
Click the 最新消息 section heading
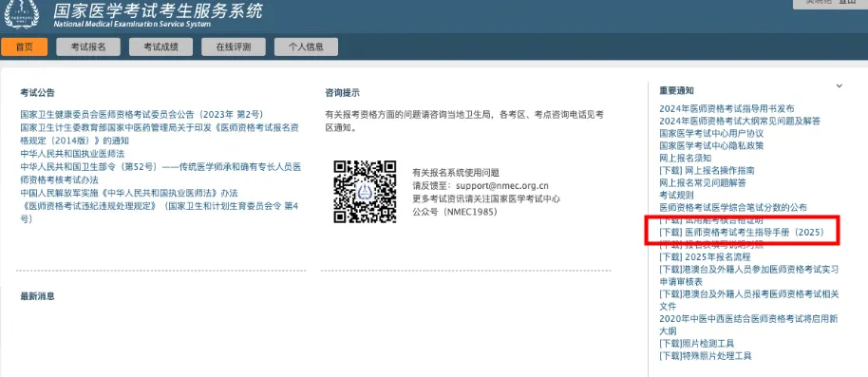click(x=38, y=296)
